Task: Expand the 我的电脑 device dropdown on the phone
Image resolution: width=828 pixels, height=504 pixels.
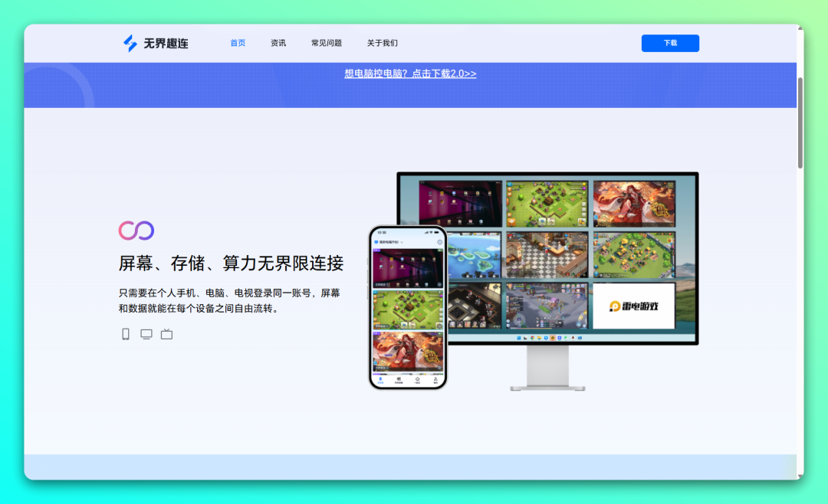Action: (389, 241)
